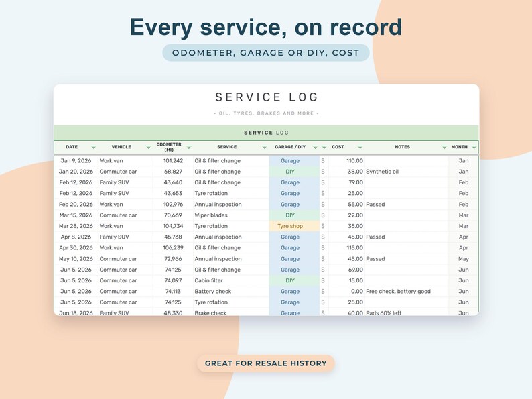Select the NOTES column header
The width and height of the screenshot is (532, 399).
(403, 147)
